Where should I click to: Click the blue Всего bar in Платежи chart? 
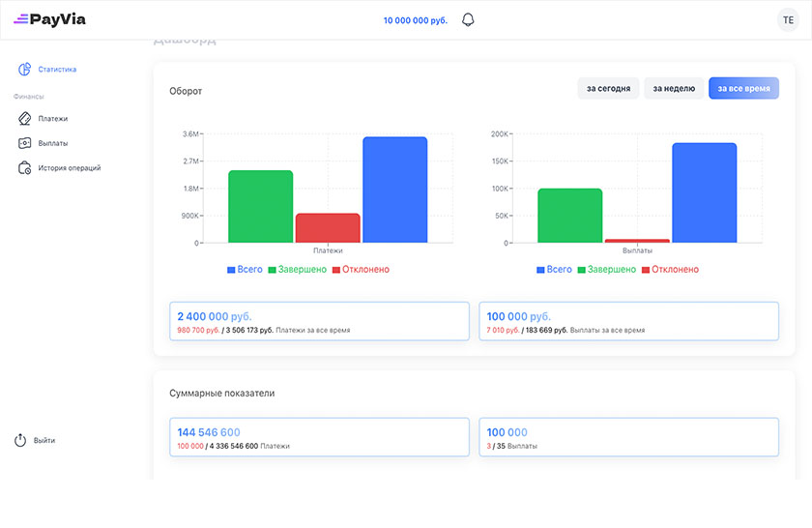[x=394, y=190]
